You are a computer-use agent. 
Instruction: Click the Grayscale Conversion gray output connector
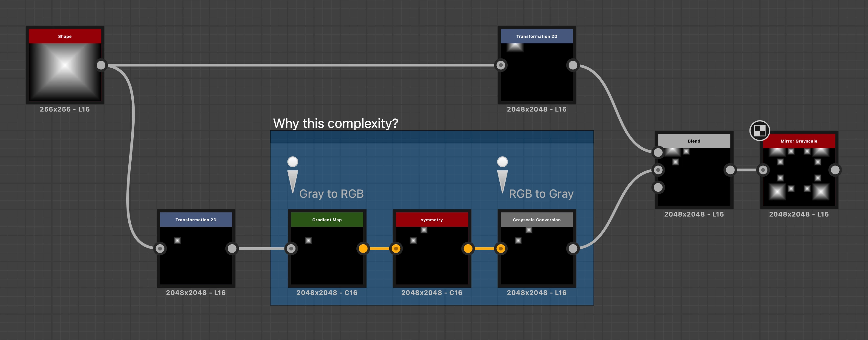point(573,248)
